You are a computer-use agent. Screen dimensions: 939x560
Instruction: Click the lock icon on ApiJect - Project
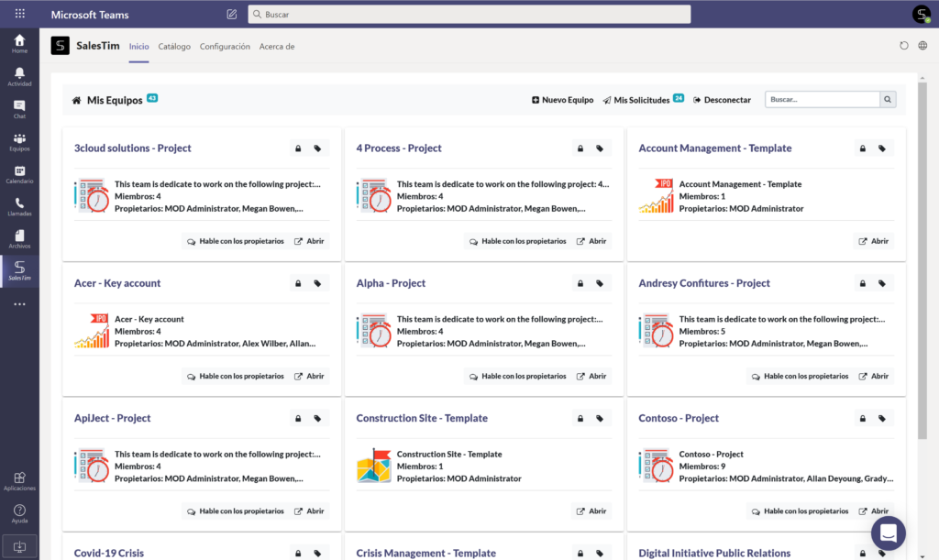[298, 419]
